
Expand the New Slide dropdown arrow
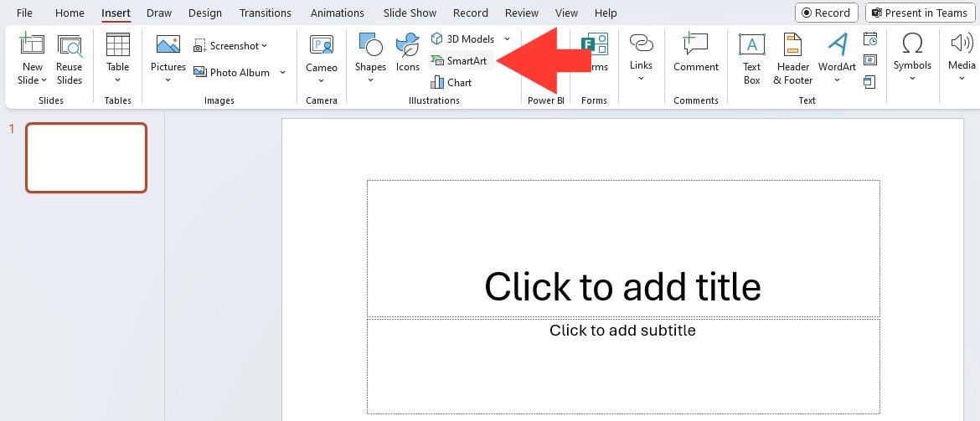(44, 80)
